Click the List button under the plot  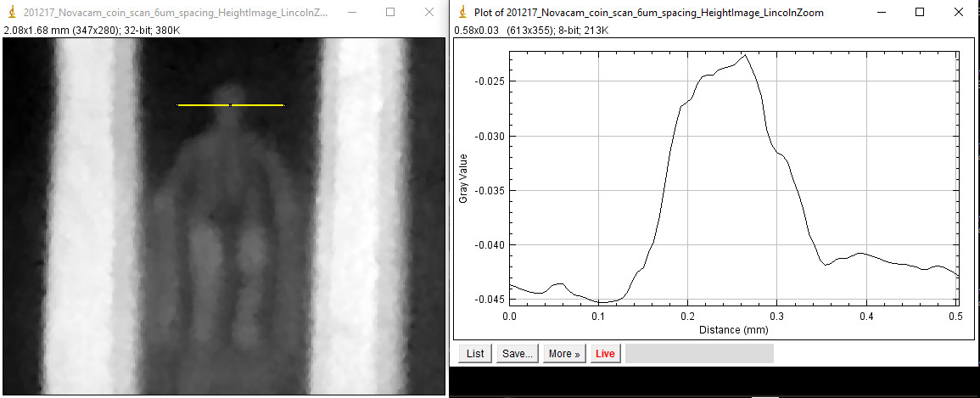(x=475, y=354)
